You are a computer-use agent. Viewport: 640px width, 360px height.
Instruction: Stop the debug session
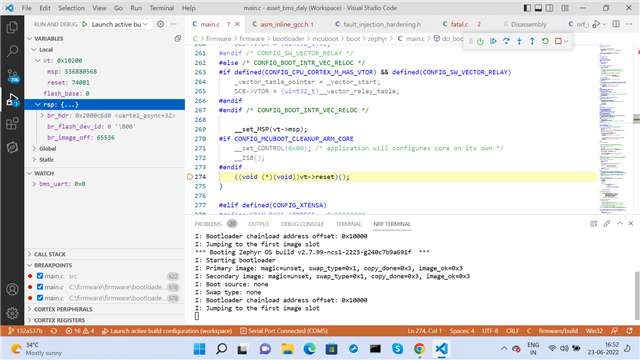click(558, 41)
